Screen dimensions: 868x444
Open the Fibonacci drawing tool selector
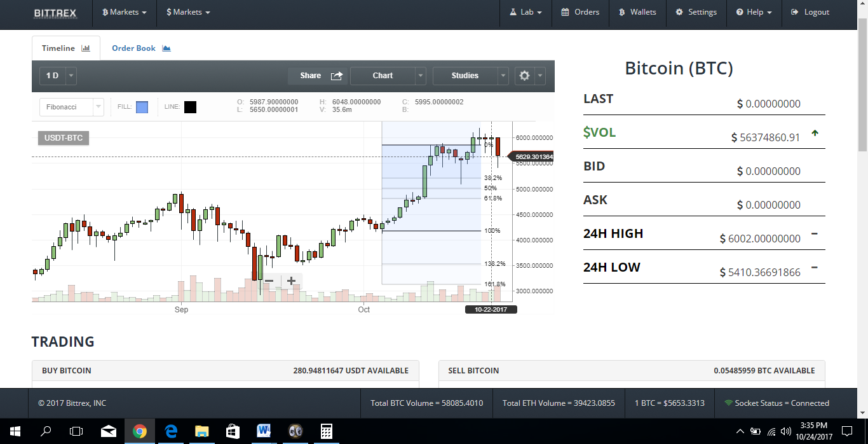(x=71, y=107)
